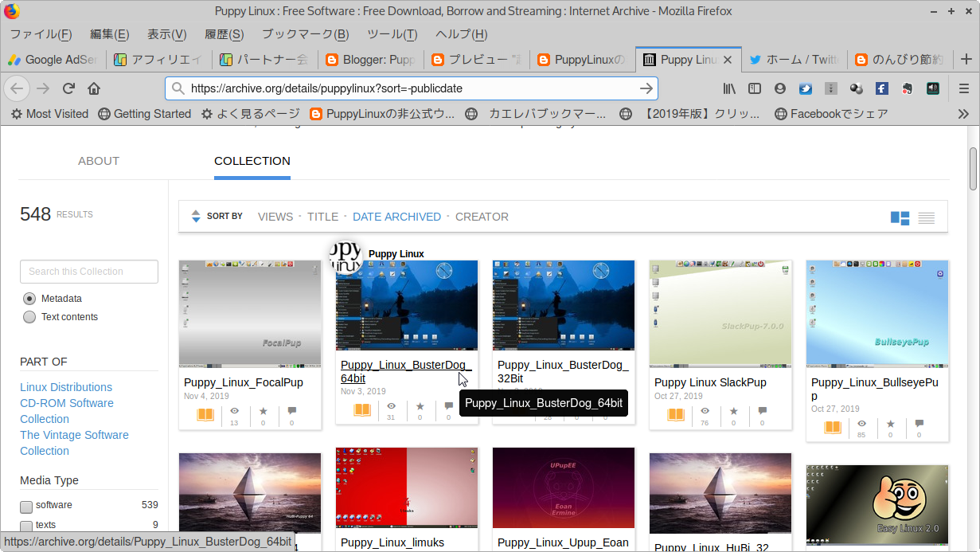Open the ABOUT section tab

(99, 161)
